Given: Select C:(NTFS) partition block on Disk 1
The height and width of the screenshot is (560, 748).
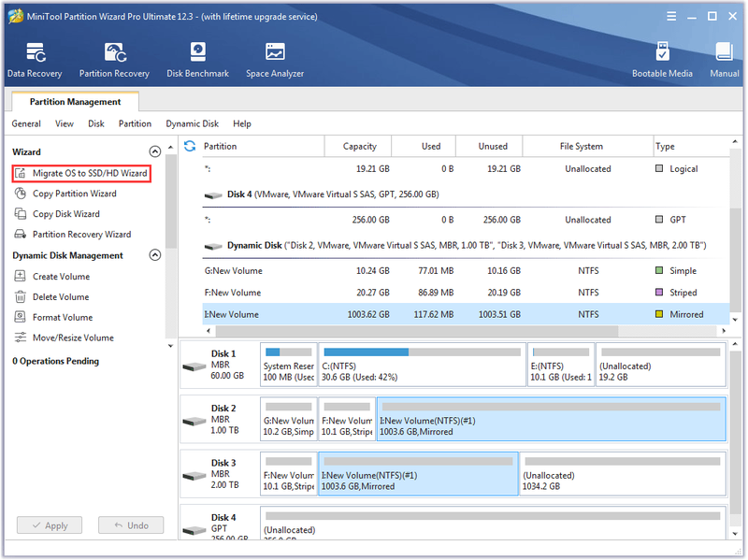Looking at the screenshot, I should (x=423, y=365).
